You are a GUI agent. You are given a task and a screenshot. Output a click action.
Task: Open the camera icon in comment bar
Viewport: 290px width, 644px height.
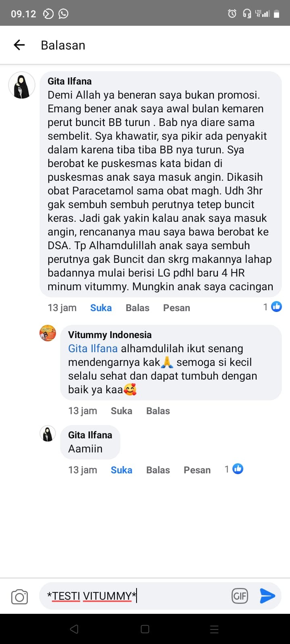19,597
